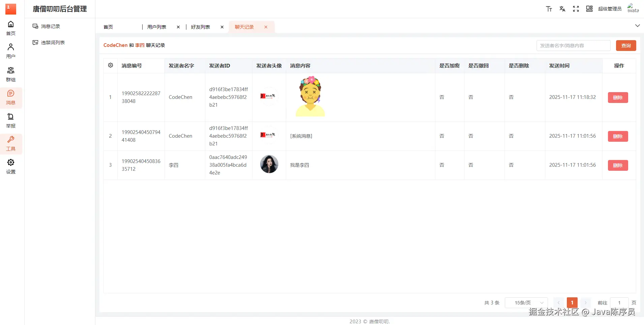Click the font size icon in header
Screen dimensions: 644x325
point(549,9)
